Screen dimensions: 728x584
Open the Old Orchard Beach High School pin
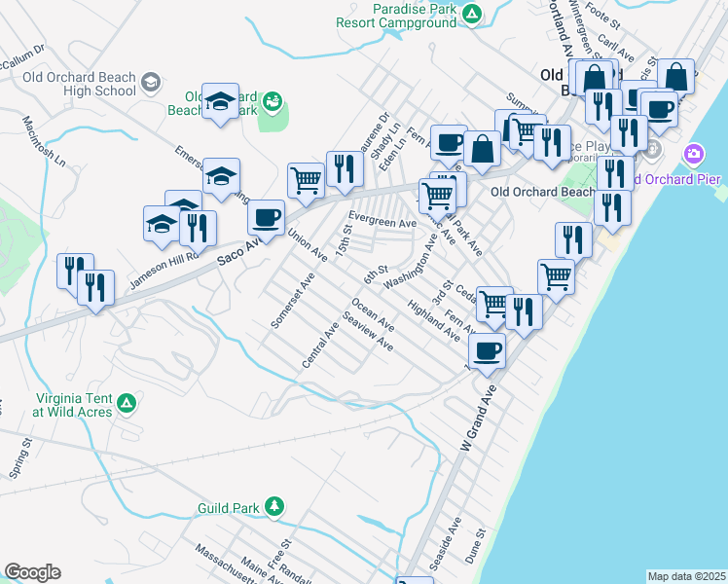point(151,83)
